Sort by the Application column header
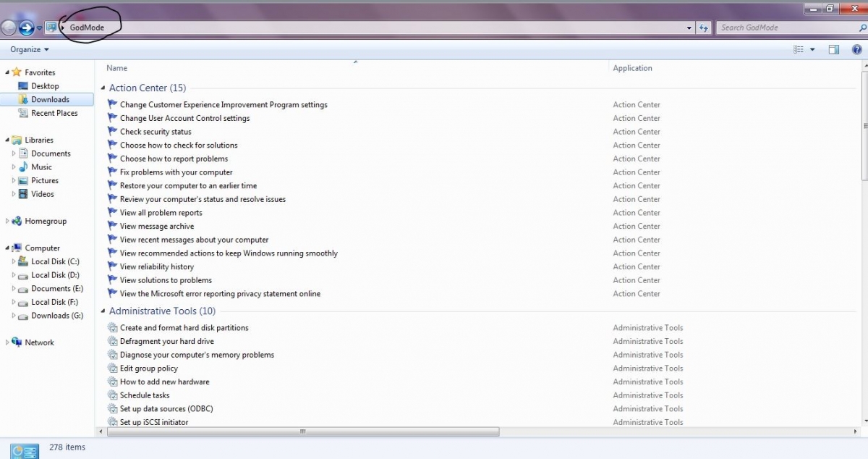 pyautogui.click(x=632, y=68)
